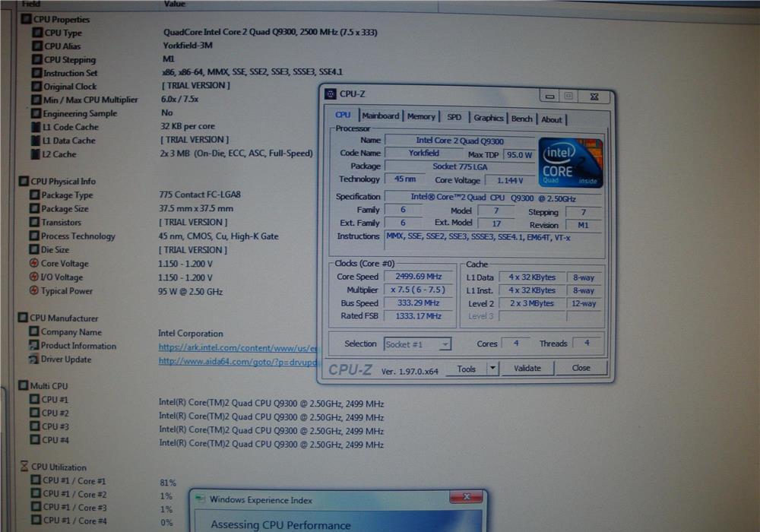This screenshot has height=532, width=760.
Task: Open the aida64.com driver update link
Action: [238, 362]
